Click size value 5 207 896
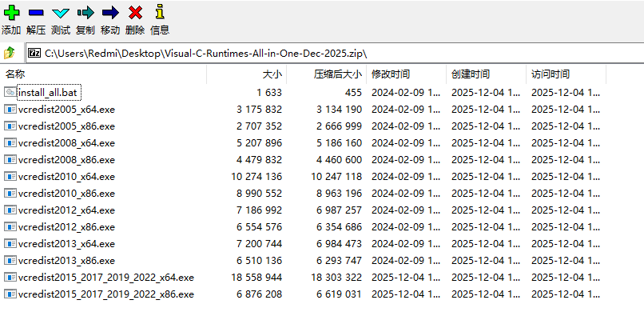Viewport: 644px width, 332px height. coord(259,143)
